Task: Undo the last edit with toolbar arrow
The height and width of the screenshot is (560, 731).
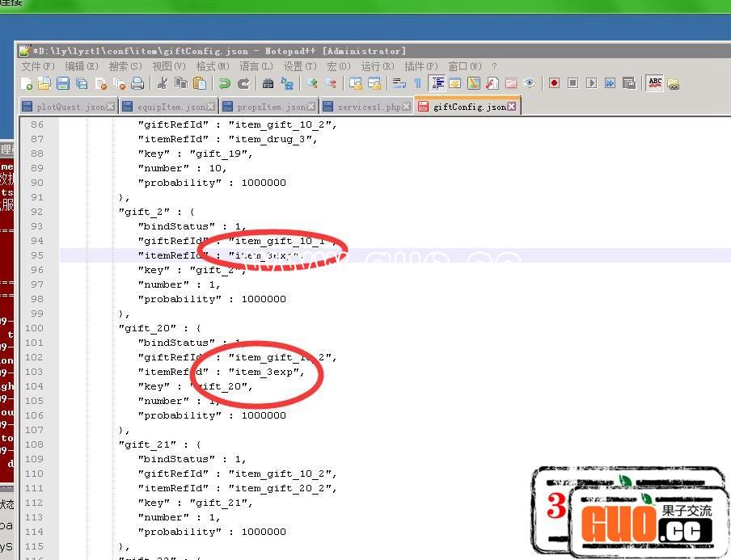Action: click(225, 83)
